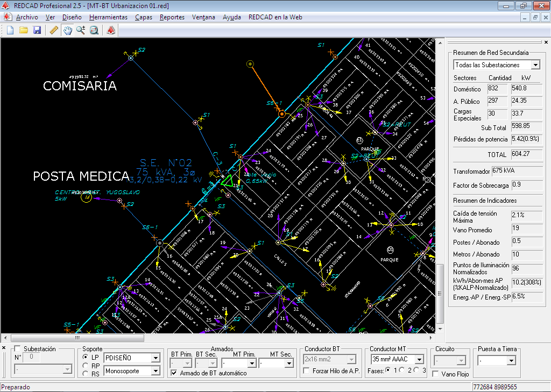Click the Factor de Sobrecarga 0.9 value
The height and width of the screenshot is (392, 551).
pos(527,185)
